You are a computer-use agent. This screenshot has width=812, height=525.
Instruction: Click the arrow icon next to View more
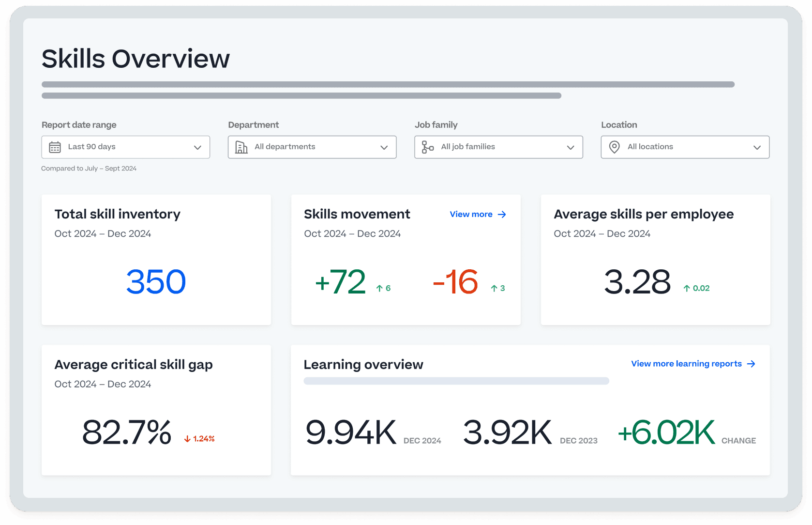click(x=502, y=214)
